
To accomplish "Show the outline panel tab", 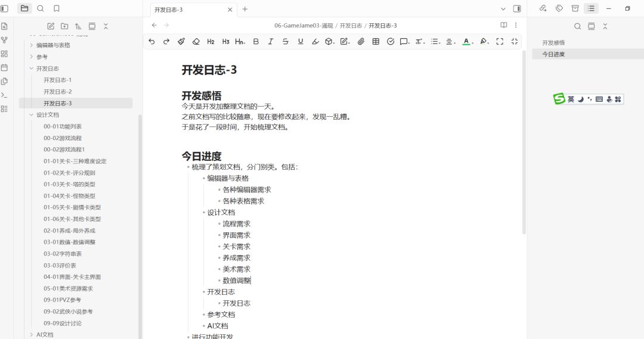I will (591, 8).
